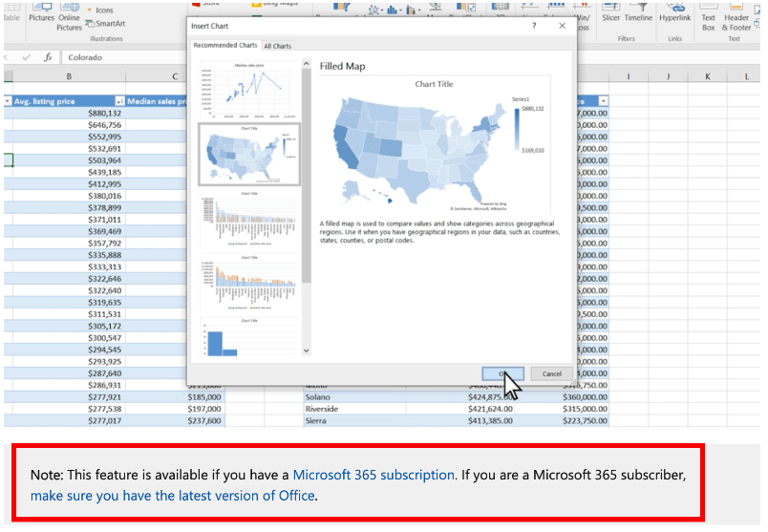Select the filled map chart thumbnail
This screenshot has width=768, height=532.
click(249, 155)
